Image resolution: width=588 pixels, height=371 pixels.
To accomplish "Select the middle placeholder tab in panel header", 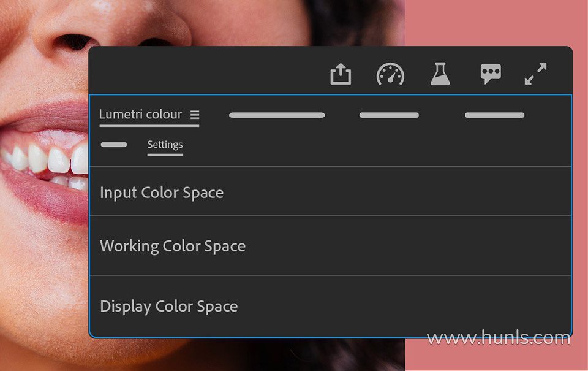I will (x=389, y=115).
